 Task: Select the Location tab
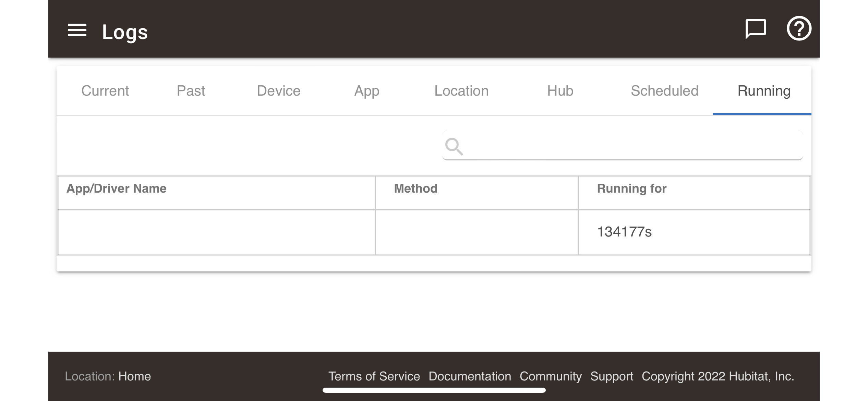[x=461, y=91]
